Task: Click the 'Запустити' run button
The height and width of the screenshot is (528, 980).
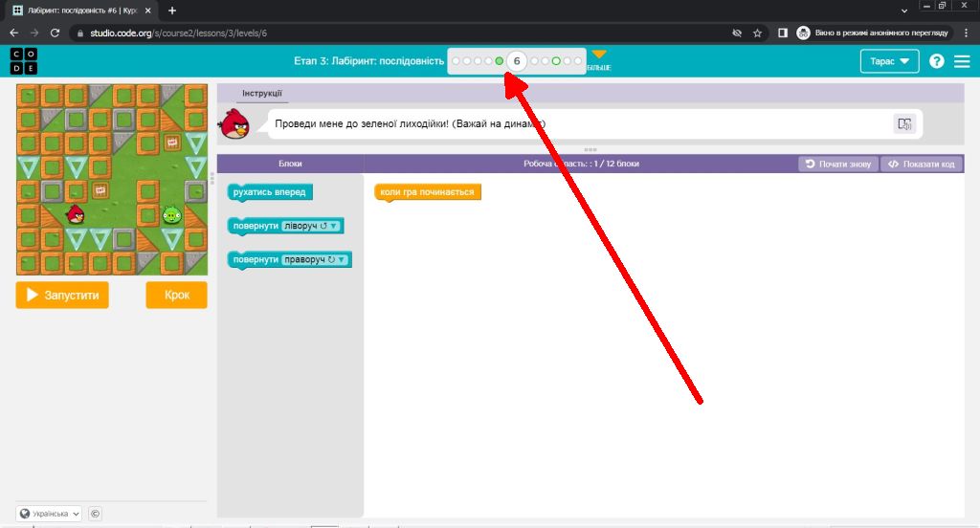Action: click(62, 295)
